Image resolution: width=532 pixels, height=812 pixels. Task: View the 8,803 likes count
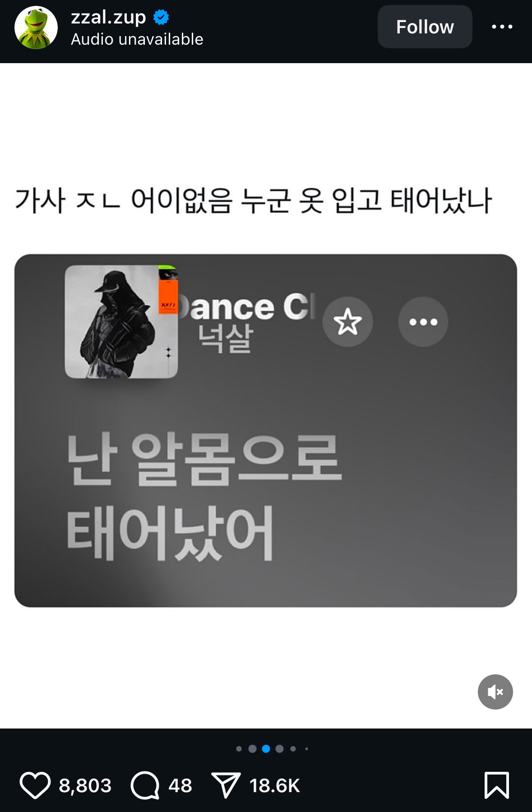coord(85,785)
